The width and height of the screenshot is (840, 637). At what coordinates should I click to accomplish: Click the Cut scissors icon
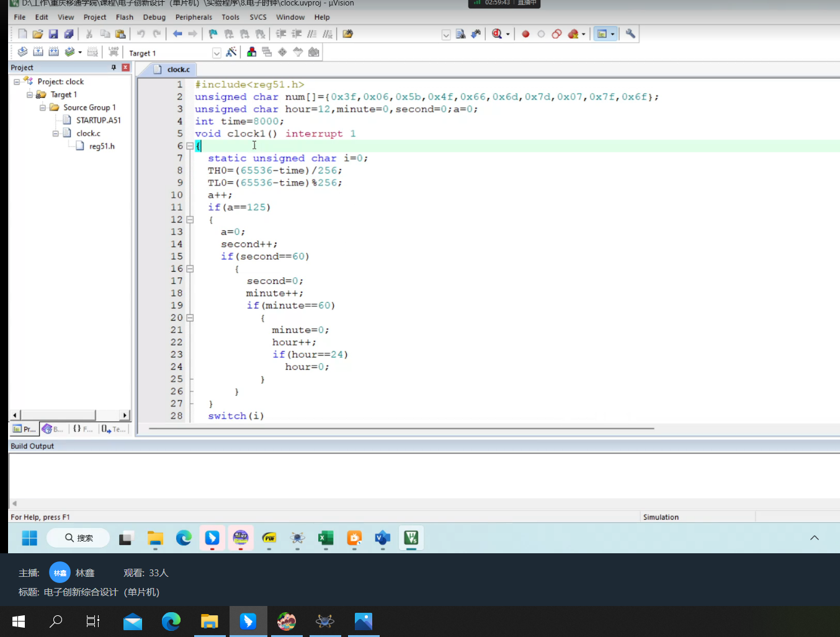pyautogui.click(x=89, y=34)
